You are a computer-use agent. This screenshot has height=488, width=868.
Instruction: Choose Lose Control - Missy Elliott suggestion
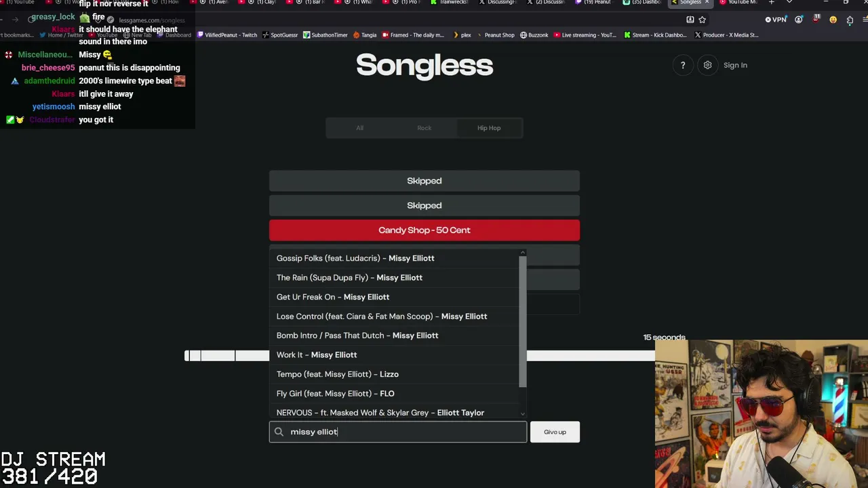pos(395,316)
